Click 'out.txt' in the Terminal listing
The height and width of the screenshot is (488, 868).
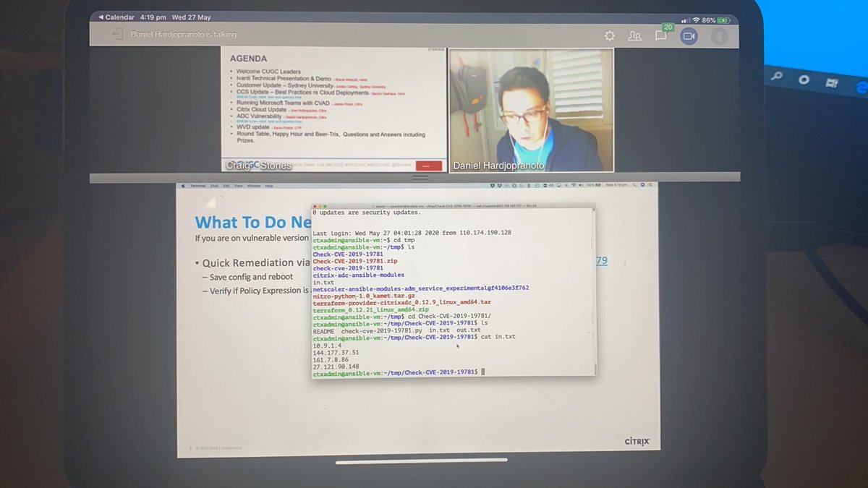tap(468, 330)
